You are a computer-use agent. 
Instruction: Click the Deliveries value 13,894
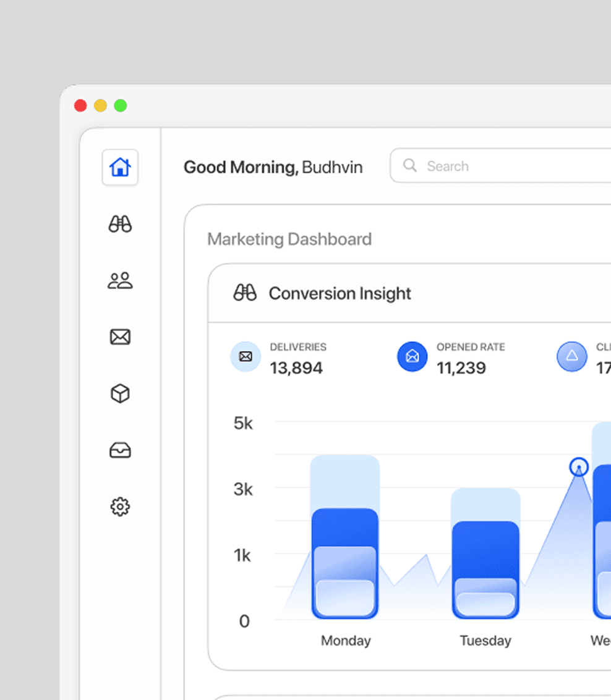pyautogui.click(x=296, y=368)
